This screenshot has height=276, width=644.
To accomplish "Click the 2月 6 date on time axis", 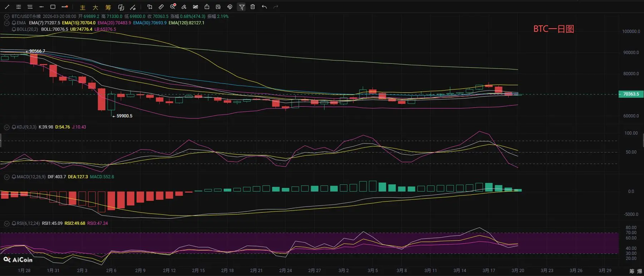I will tap(111, 271).
